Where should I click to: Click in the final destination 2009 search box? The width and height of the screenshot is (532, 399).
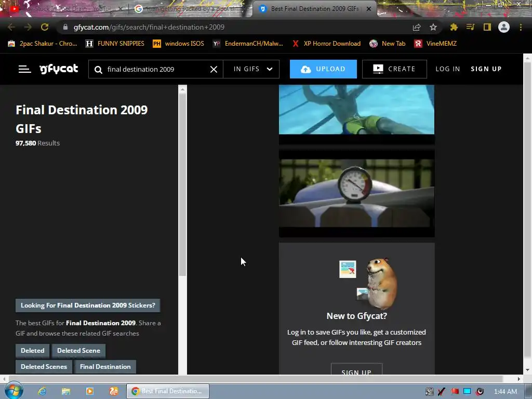[156, 69]
